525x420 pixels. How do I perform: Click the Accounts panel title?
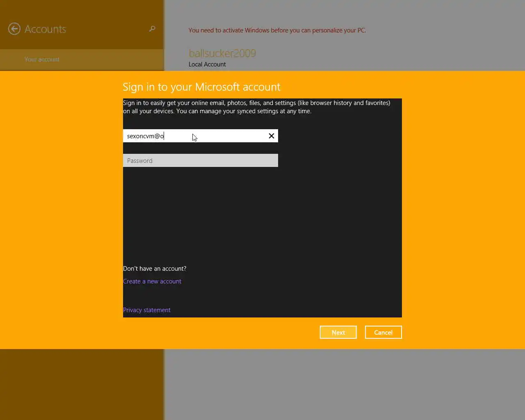click(x=45, y=29)
